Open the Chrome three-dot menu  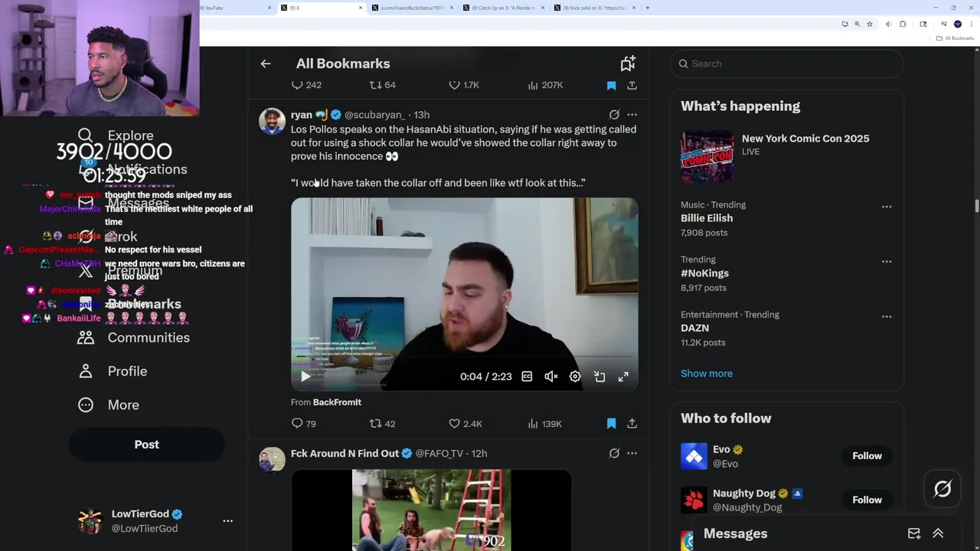[972, 24]
